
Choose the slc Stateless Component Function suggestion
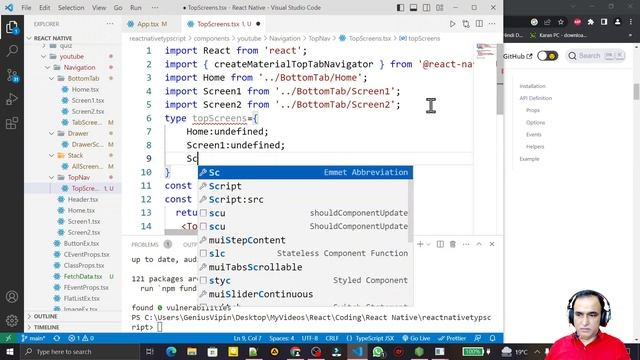tap(304, 253)
